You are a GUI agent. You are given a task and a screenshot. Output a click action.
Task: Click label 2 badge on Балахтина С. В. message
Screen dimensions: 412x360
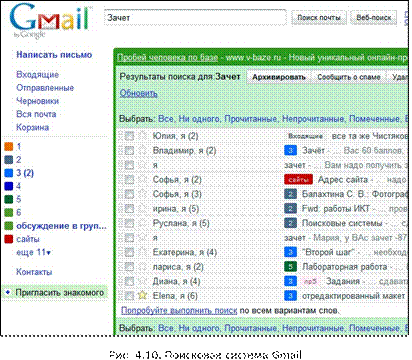click(x=290, y=194)
